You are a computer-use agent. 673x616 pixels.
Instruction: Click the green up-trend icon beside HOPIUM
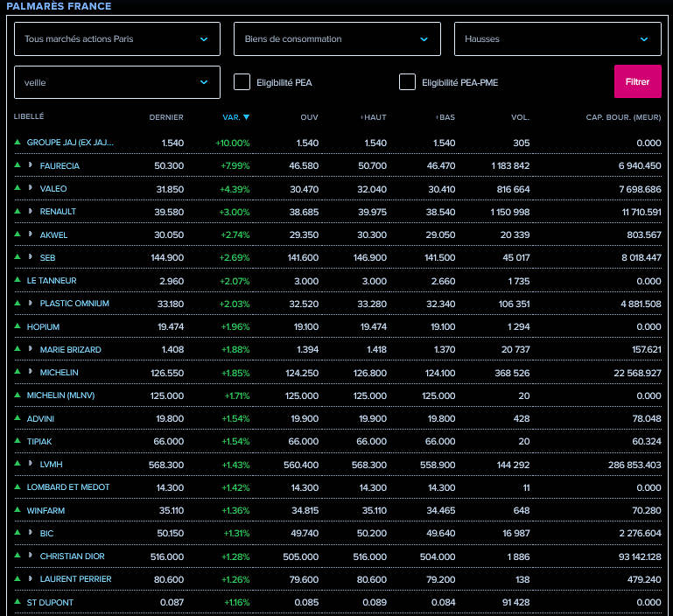18,325
